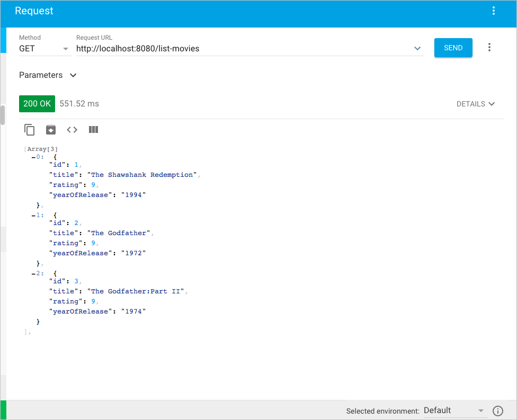
Task: Switch to table columns view icon
Action: (93, 130)
